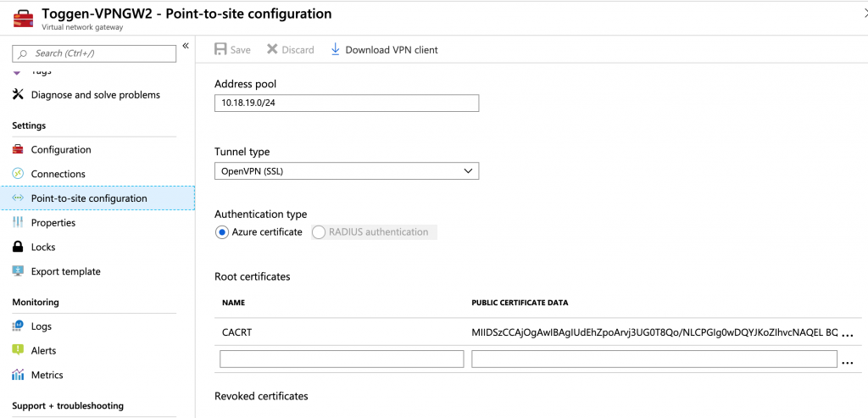Image resolution: width=868 pixels, height=418 pixels.
Task: Select the RADIUS authentication radio button
Action: click(319, 232)
